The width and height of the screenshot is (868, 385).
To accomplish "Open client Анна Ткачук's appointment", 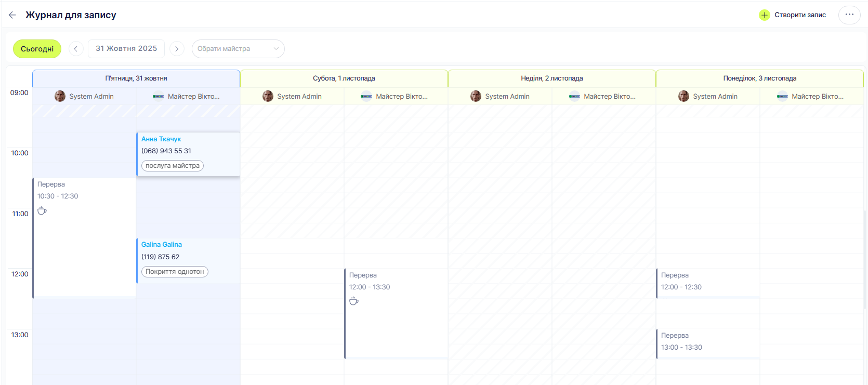I will 188,154.
